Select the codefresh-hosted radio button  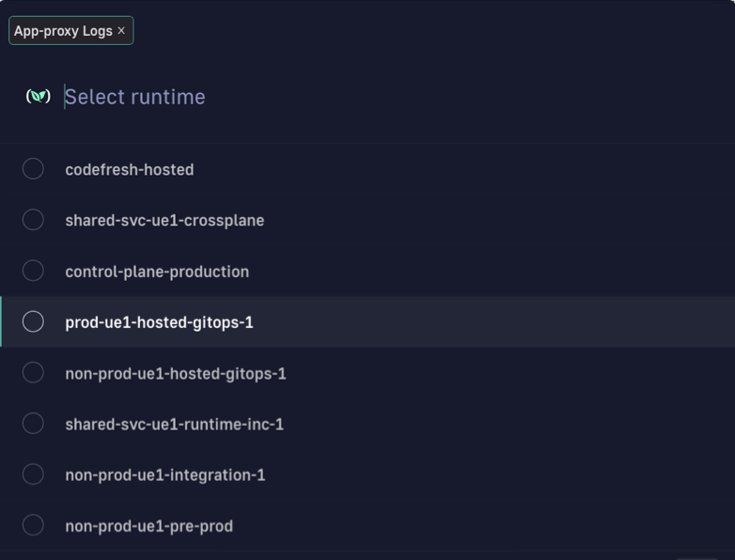coord(33,169)
